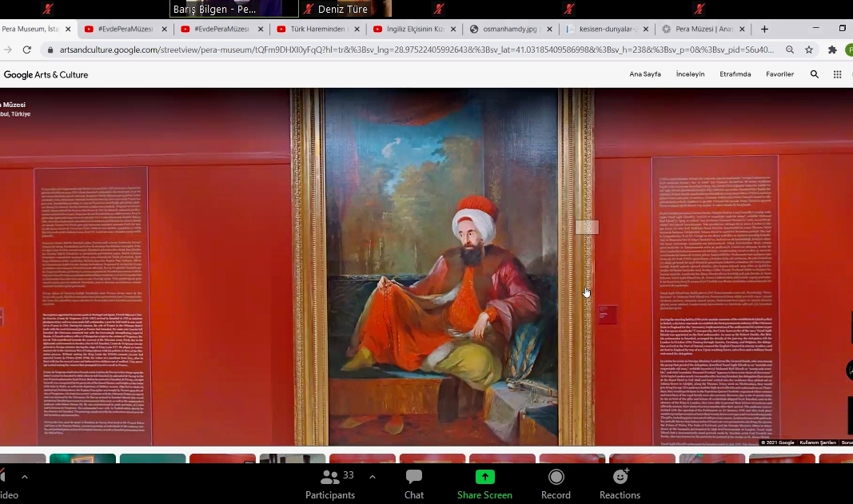The height and width of the screenshot is (504, 853).
Task: Close the kesisen-dunyalar tab
Action: [x=646, y=30]
